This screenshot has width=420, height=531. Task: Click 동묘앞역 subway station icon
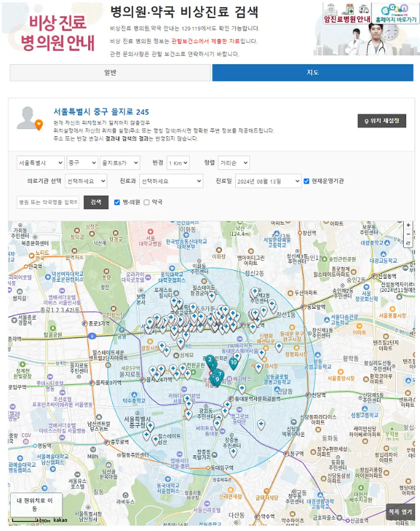[304, 307]
